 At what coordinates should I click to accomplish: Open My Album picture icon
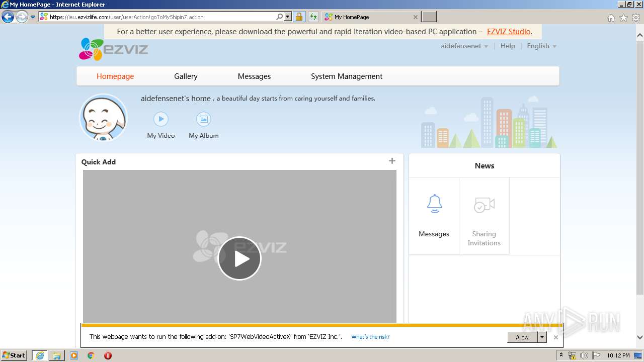coord(203,119)
